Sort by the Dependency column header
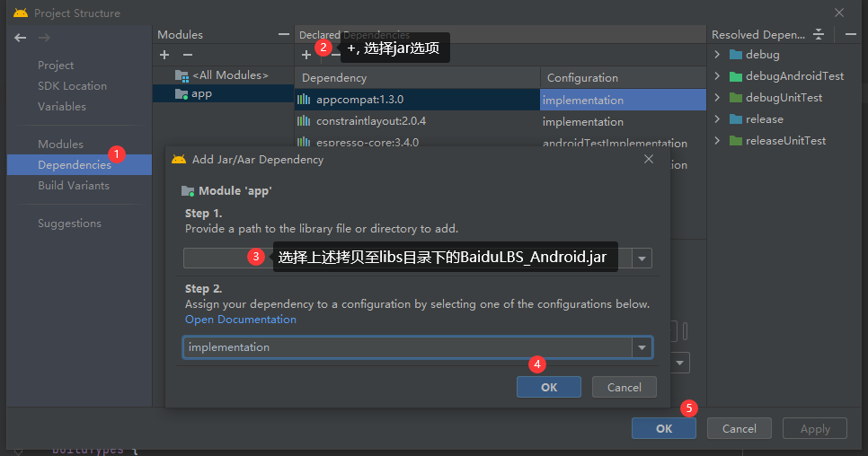This screenshot has width=868, height=456. coord(418,78)
